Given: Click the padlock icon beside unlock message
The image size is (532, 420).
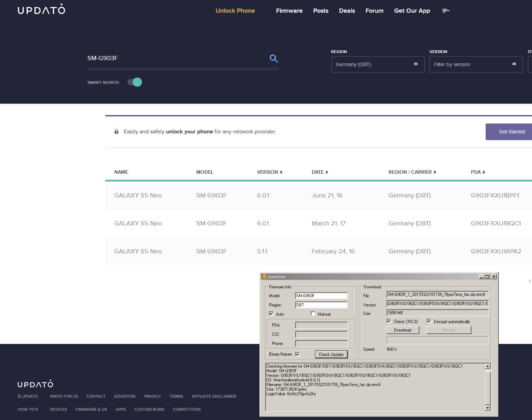Looking at the screenshot, I should tap(116, 132).
